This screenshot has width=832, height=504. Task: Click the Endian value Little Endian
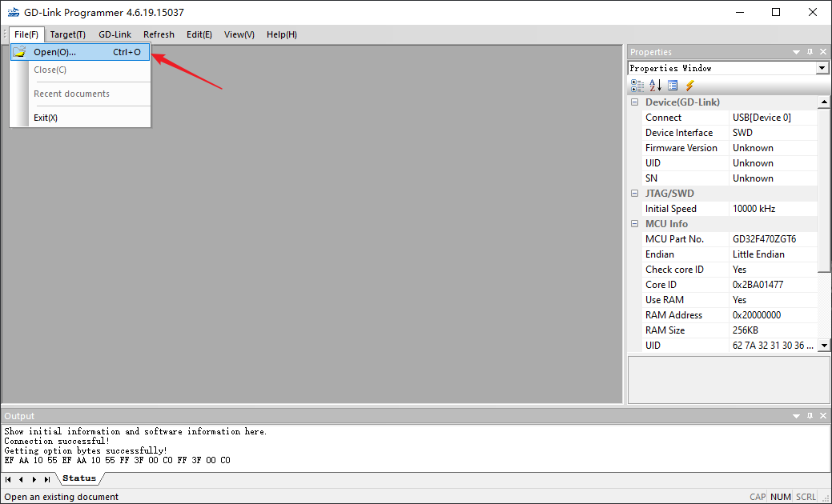click(x=758, y=254)
